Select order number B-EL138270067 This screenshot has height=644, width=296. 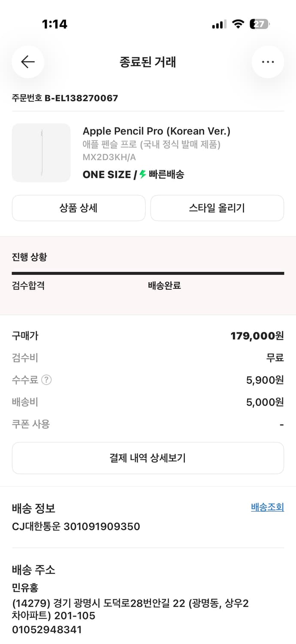pos(64,98)
